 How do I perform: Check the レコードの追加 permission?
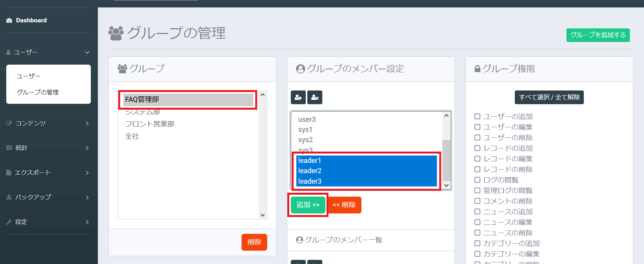point(477,148)
